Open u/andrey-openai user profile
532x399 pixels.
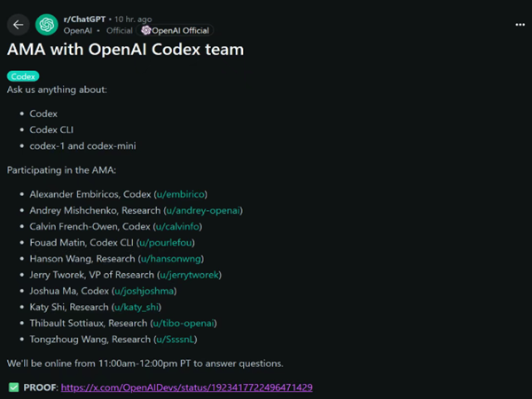pyautogui.click(x=203, y=210)
